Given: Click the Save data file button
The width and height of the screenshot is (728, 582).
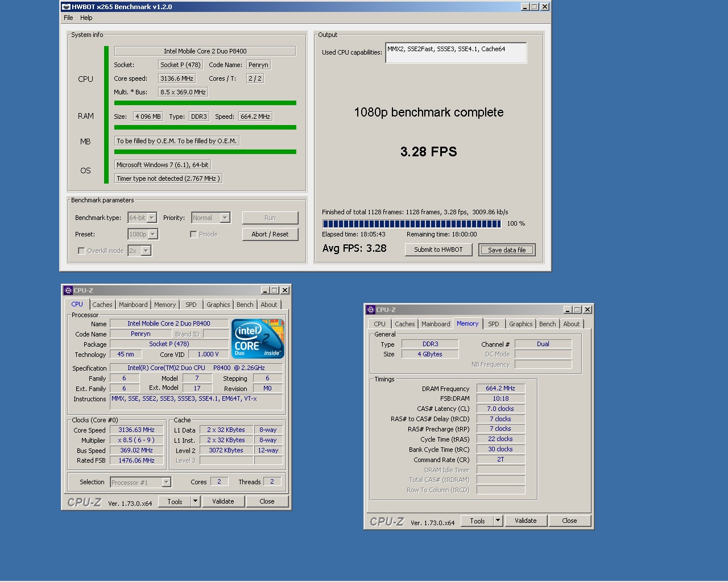Looking at the screenshot, I should [507, 250].
